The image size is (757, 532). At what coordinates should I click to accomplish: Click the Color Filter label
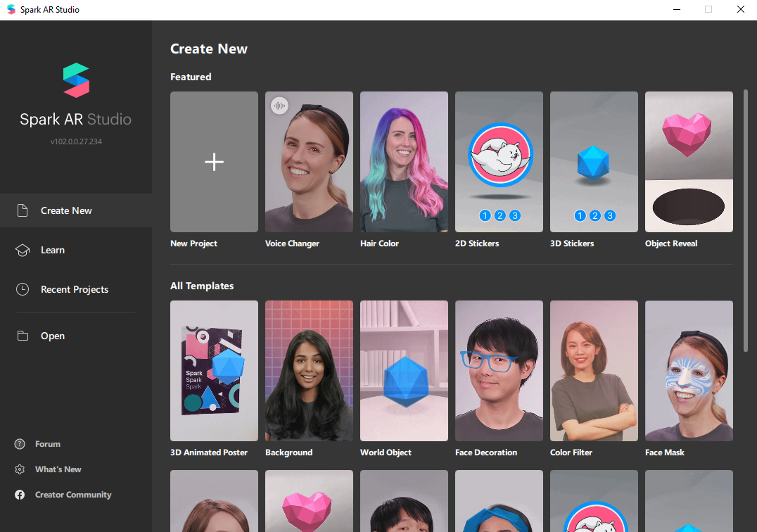tap(571, 452)
